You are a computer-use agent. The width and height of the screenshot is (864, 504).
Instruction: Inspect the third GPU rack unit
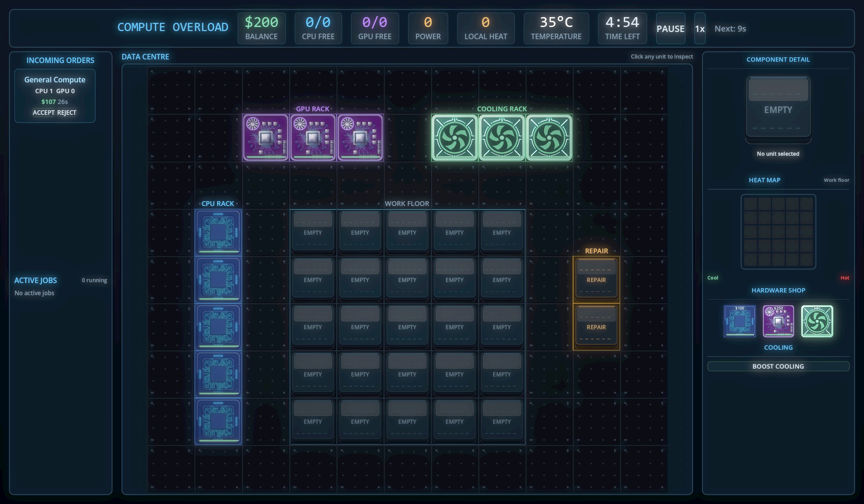click(x=360, y=137)
